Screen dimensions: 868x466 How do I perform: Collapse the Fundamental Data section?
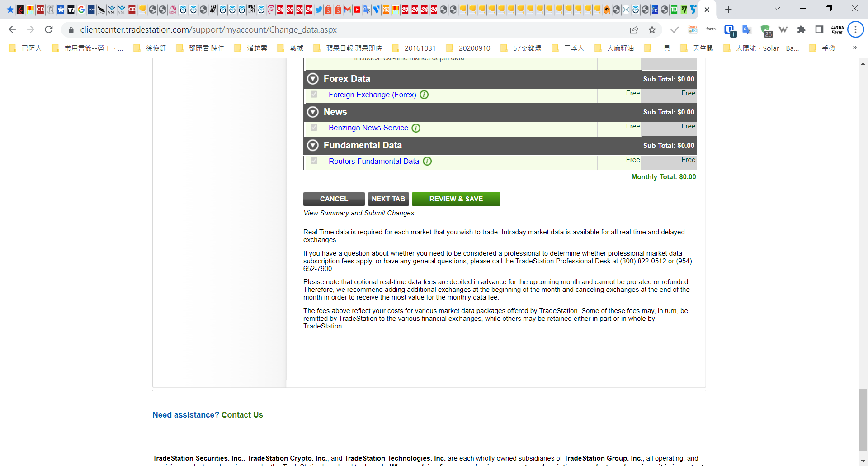click(x=313, y=145)
